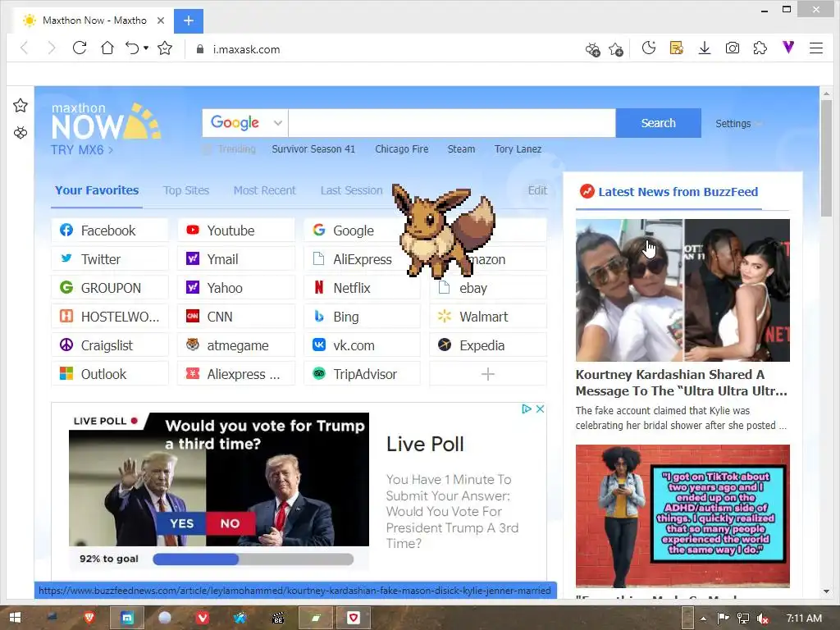This screenshot has height=630, width=840.
Task: Open the hamburger main menu
Action: point(816,48)
